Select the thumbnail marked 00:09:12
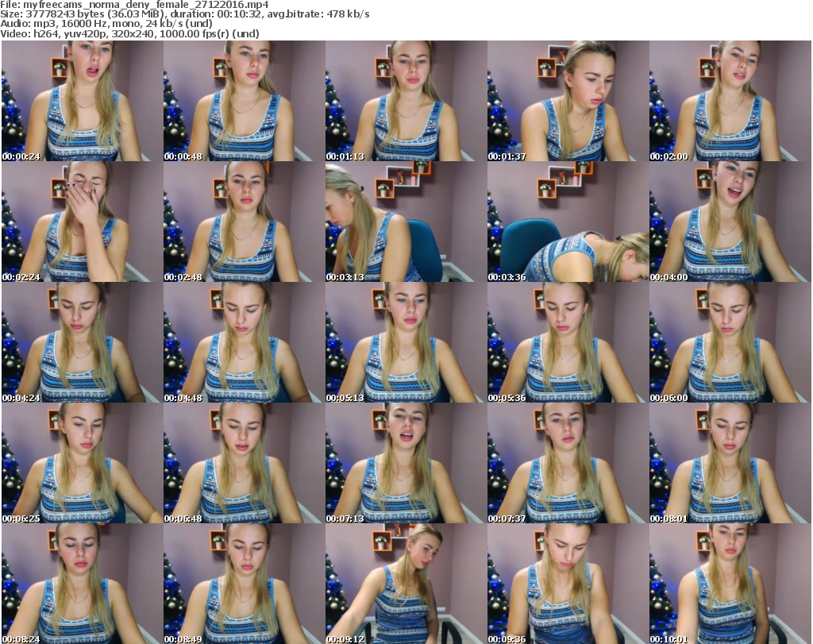The height and width of the screenshot is (644, 813). 405,584
